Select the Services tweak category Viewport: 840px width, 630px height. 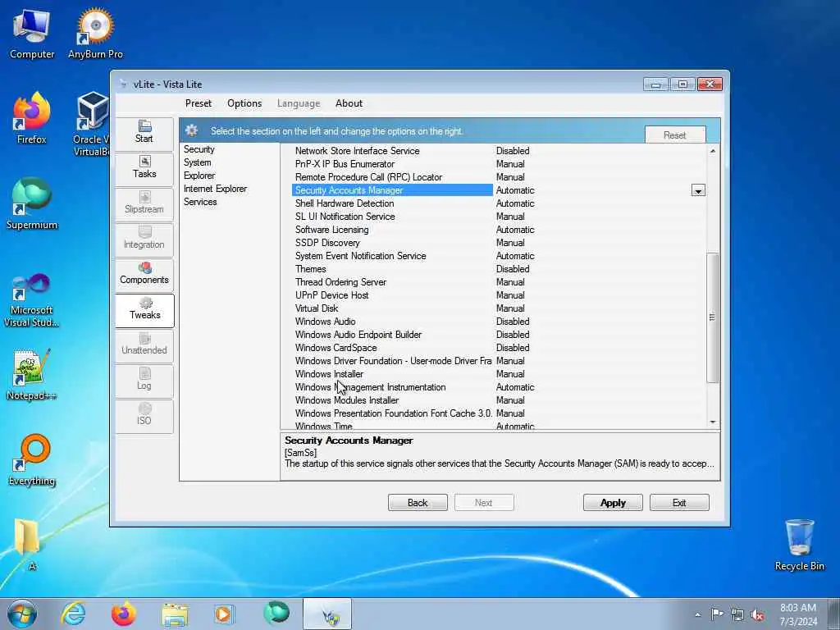coord(200,202)
